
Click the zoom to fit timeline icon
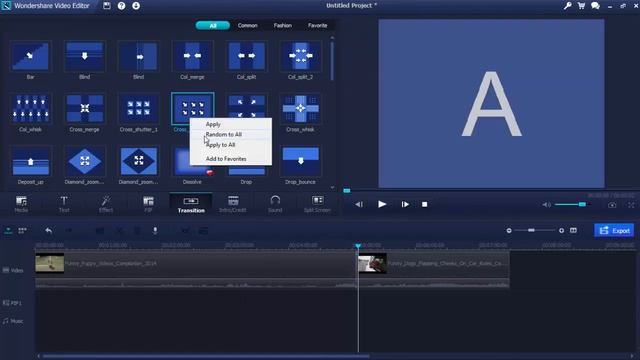tap(573, 231)
